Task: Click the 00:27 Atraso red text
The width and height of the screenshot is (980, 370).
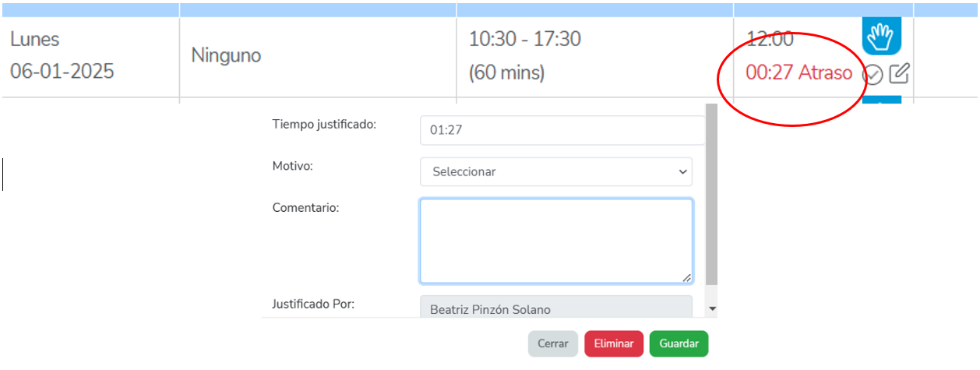Action: tap(798, 72)
